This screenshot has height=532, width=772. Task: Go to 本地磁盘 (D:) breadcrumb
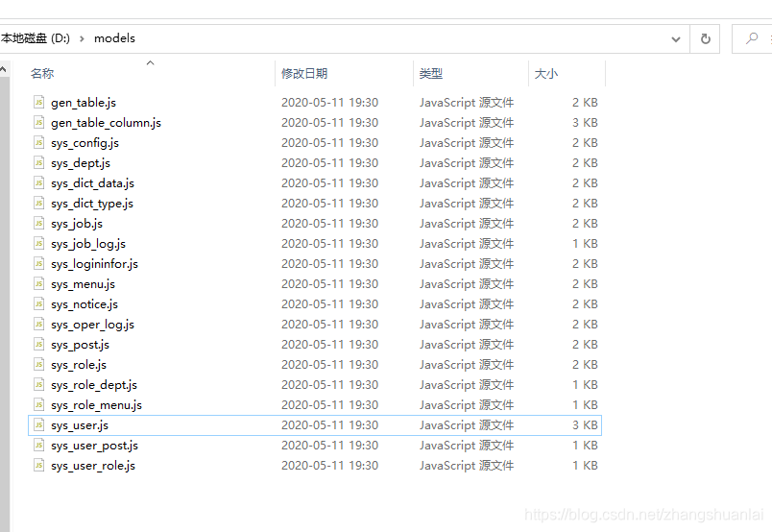tap(35, 37)
